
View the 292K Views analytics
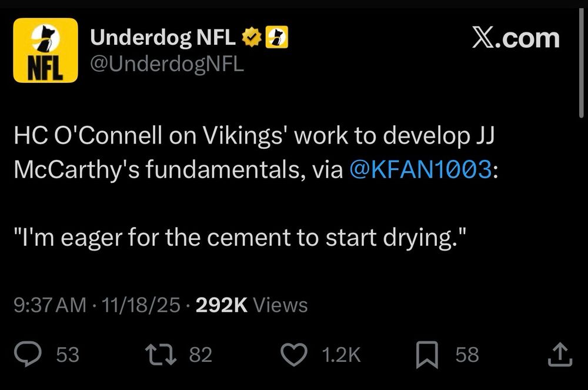coord(251,305)
